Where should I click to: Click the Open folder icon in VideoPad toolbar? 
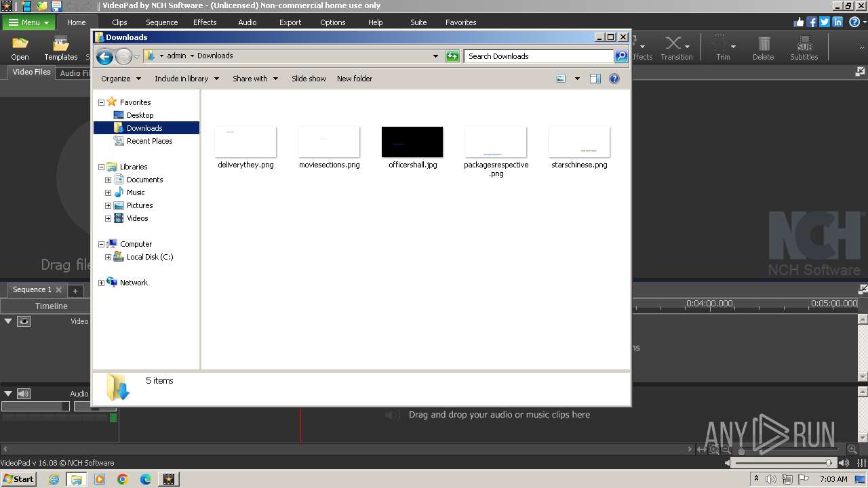coord(20,44)
